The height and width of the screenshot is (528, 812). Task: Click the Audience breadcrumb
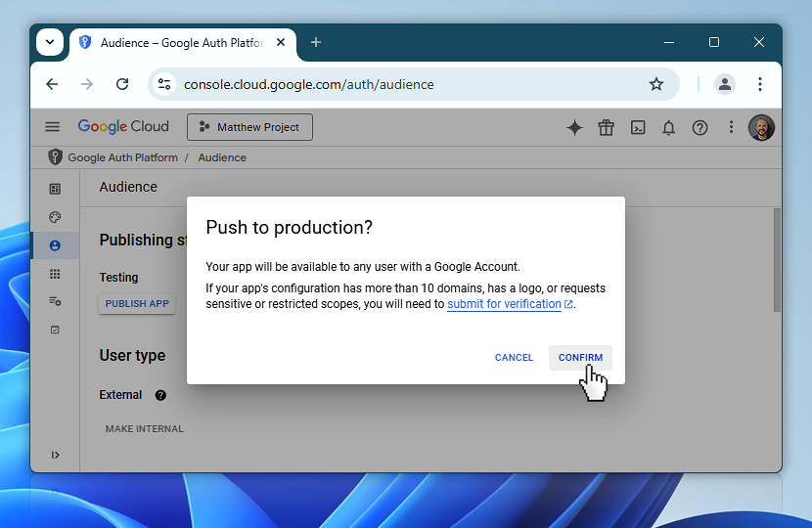[222, 157]
